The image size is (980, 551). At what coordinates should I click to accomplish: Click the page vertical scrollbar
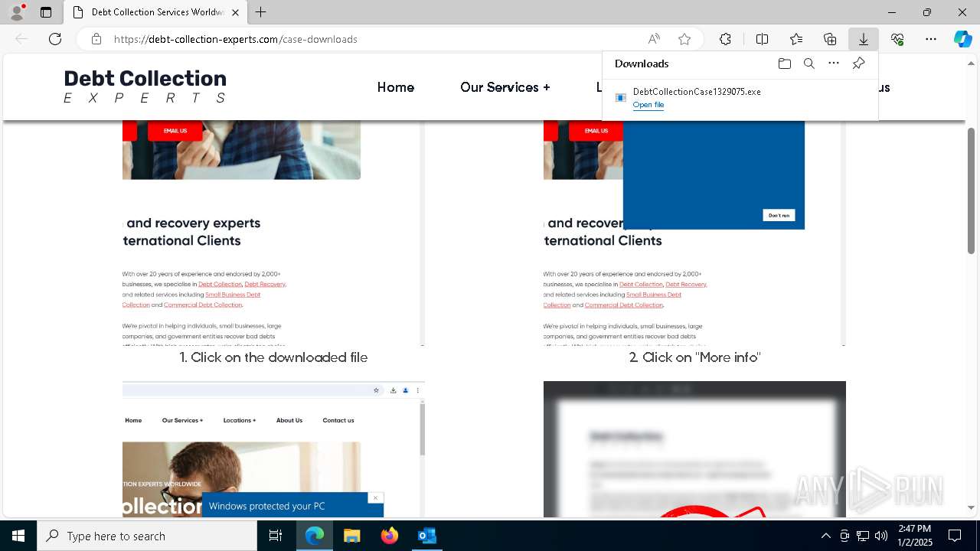(x=972, y=191)
